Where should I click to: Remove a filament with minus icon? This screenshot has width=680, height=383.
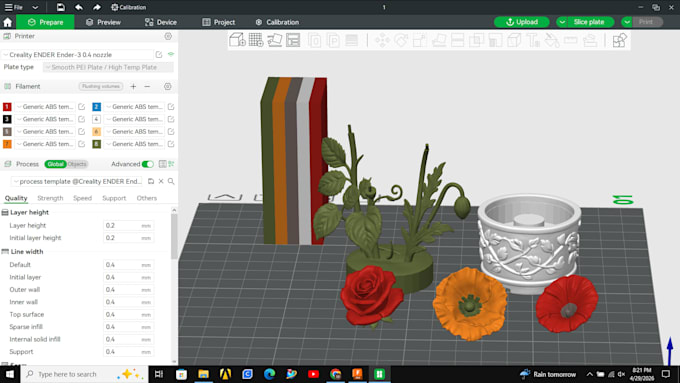point(147,86)
